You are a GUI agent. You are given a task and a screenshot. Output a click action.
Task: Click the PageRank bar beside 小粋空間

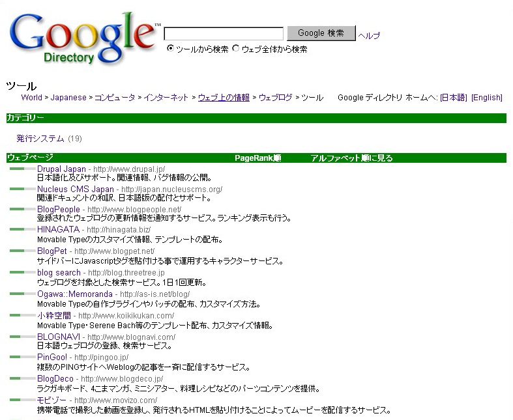23,315
